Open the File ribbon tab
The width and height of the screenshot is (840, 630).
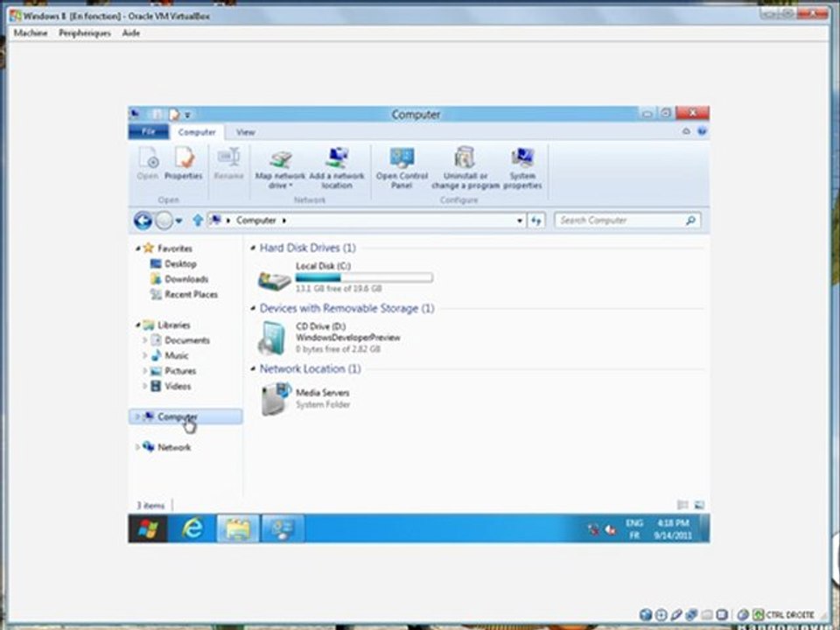[x=149, y=132]
